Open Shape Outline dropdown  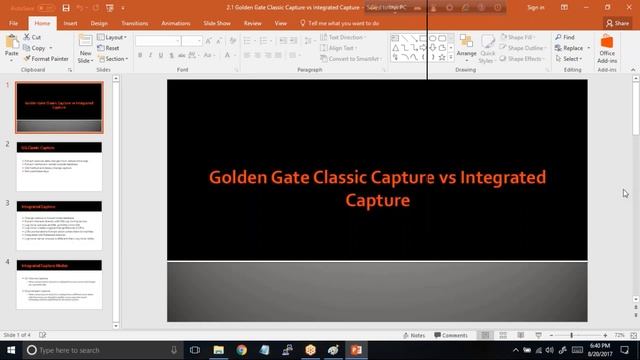pos(523,48)
